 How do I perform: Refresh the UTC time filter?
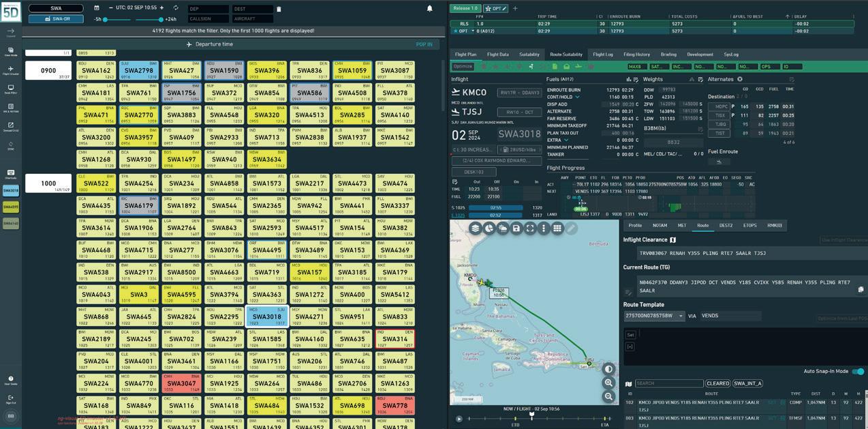point(176,8)
